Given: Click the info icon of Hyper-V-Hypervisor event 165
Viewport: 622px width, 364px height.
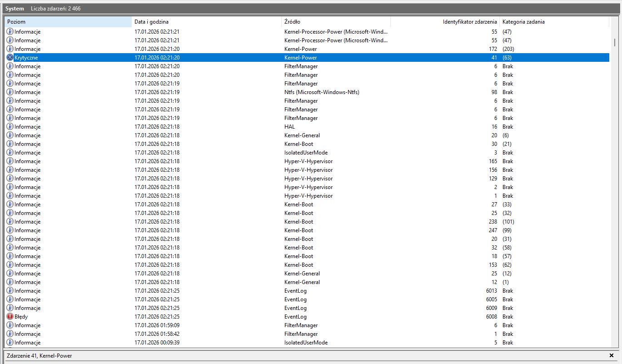Looking at the screenshot, I should pos(10,161).
